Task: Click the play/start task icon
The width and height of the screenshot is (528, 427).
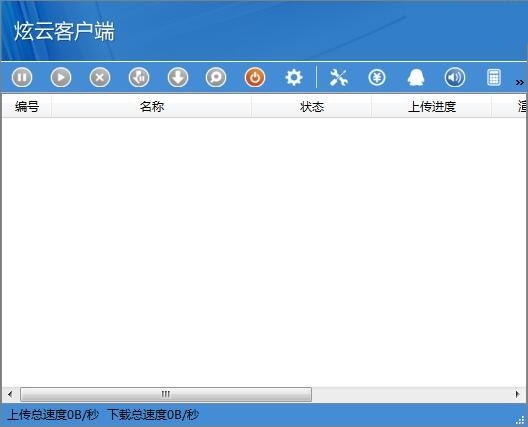Action: point(61,77)
